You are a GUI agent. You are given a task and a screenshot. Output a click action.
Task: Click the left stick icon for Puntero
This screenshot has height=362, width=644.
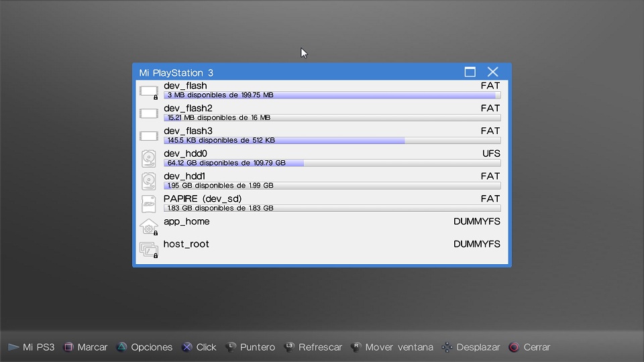[231, 347]
